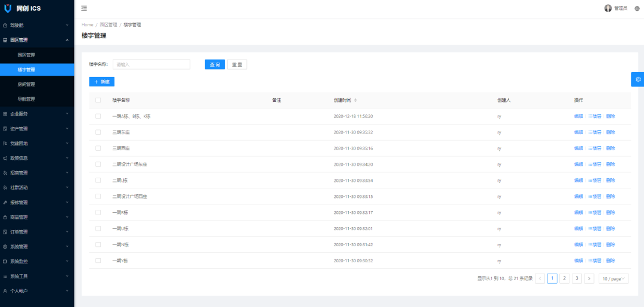
Task: Click the 报修管理 wrench icon
Action: click(5, 202)
